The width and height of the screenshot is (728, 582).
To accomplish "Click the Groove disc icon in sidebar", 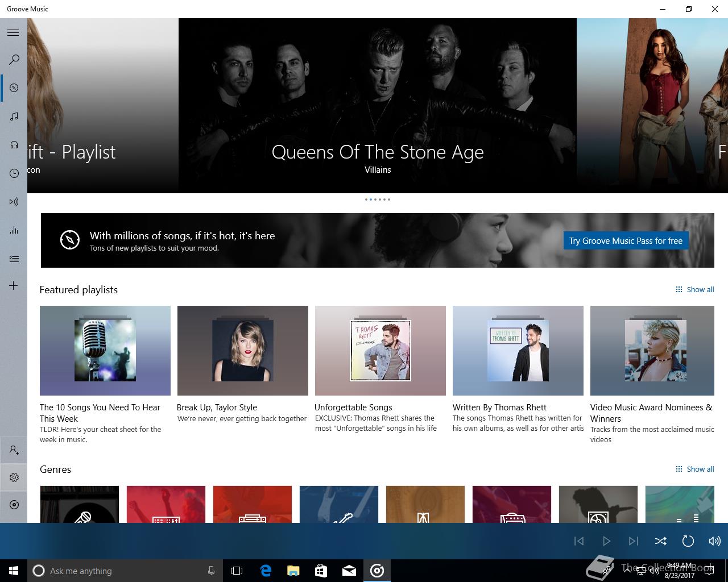I will tap(14, 504).
